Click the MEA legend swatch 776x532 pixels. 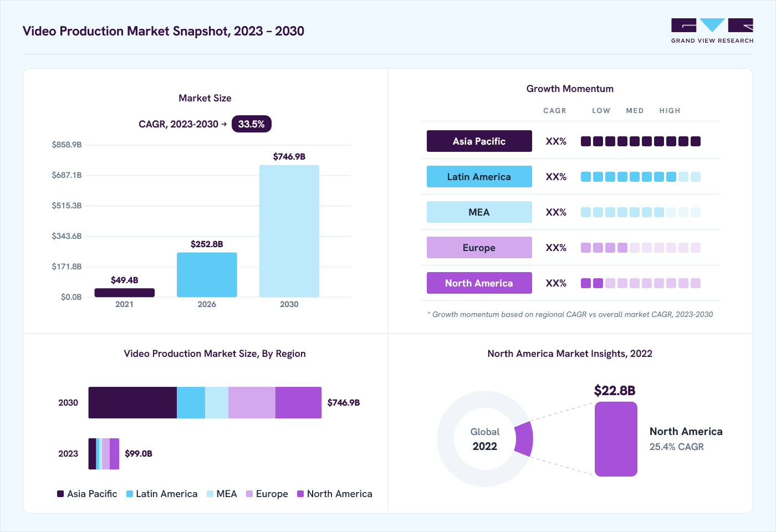click(x=210, y=494)
